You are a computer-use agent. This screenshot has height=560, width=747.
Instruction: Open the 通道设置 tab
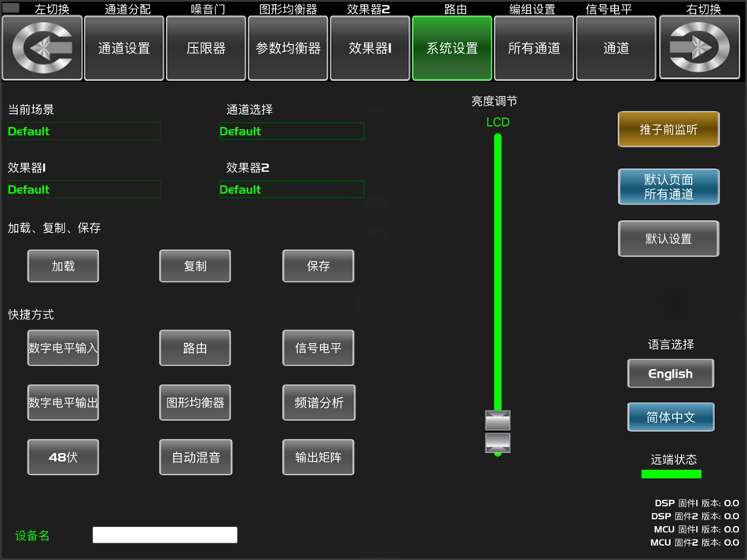[x=124, y=48]
